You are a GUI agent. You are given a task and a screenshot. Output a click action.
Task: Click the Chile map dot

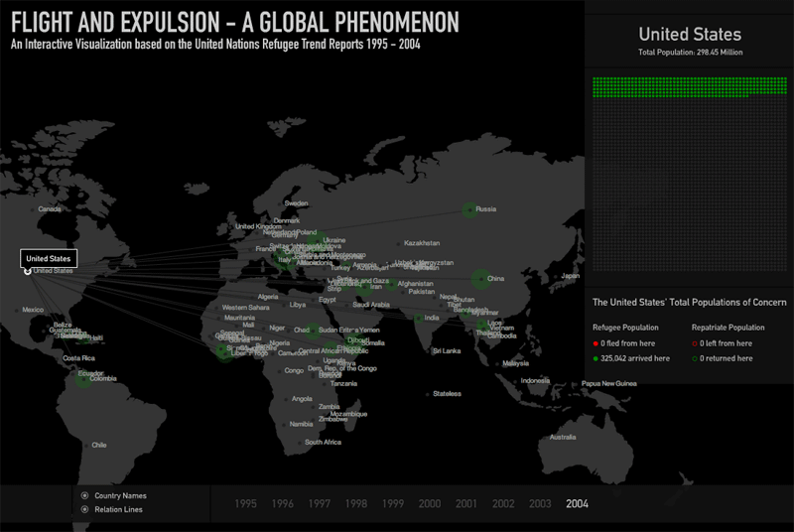pyautogui.click(x=86, y=446)
